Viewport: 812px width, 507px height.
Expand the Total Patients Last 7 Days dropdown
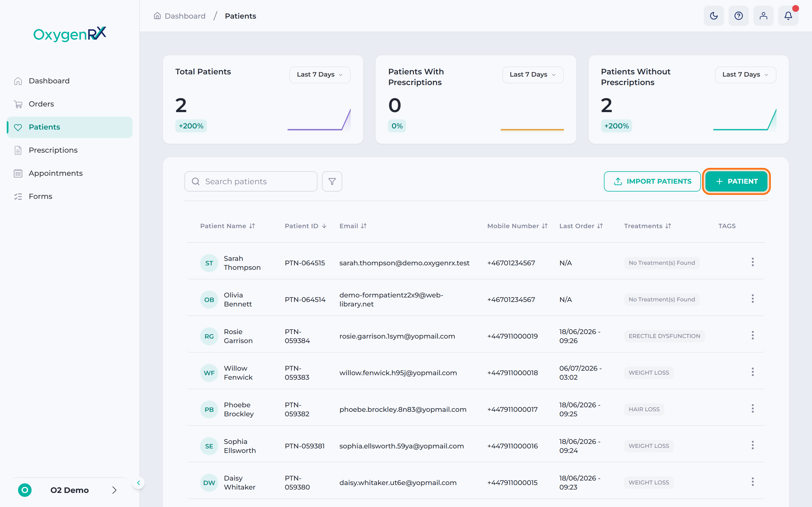pos(320,74)
